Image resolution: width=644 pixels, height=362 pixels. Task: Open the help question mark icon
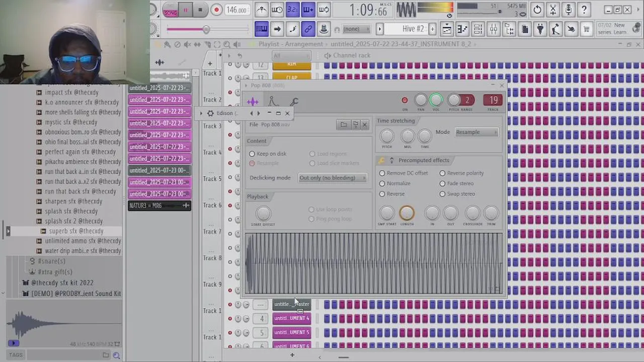point(584,10)
